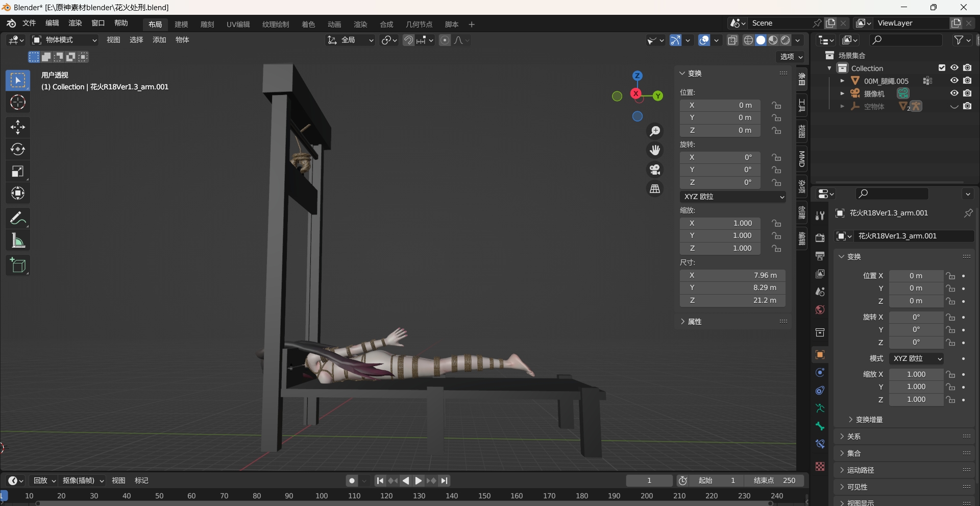
Task: Pick the Rotate tool
Action: (x=18, y=149)
